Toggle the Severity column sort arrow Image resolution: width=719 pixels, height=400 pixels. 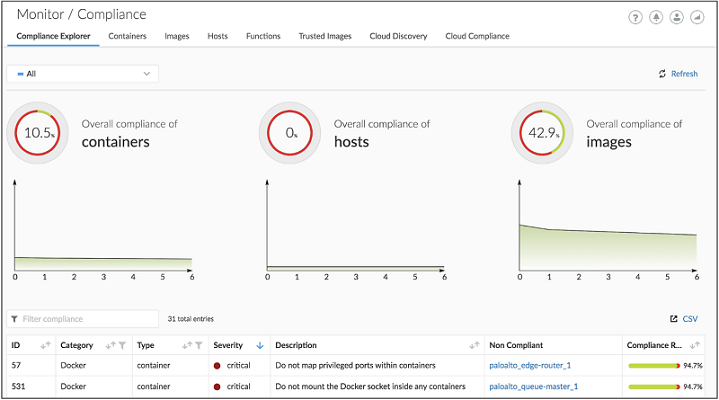[x=260, y=345]
